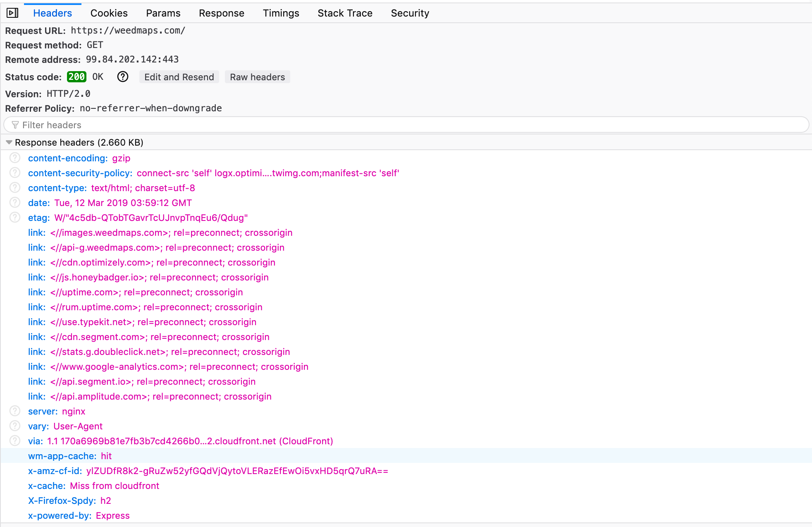Open the Stack Trace tab
The width and height of the screenshot is (812, 527).
pyautogui.click(x=345, y=13)
